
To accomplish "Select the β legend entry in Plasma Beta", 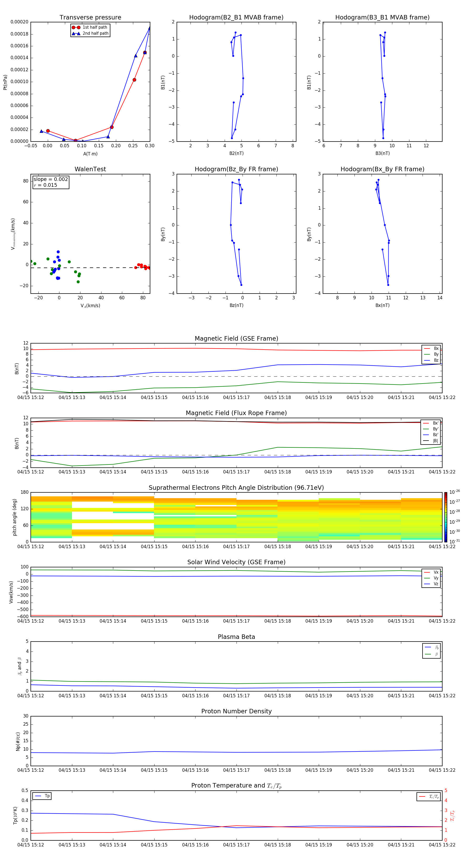I will point(431,654).
